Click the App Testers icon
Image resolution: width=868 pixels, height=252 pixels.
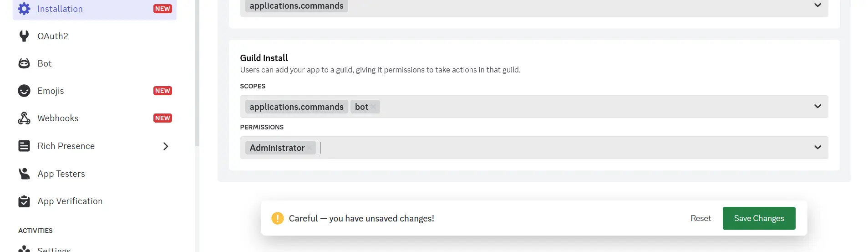pos(24,174)
